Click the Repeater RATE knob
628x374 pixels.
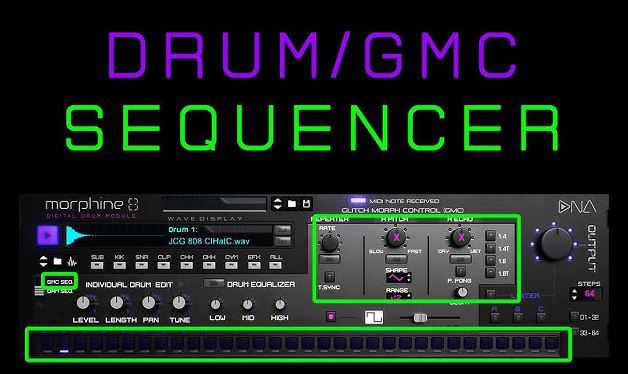(x=330, y=243)
